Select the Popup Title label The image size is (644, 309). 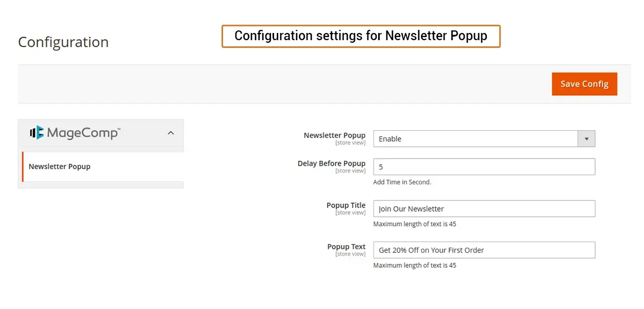coord(346,205)
